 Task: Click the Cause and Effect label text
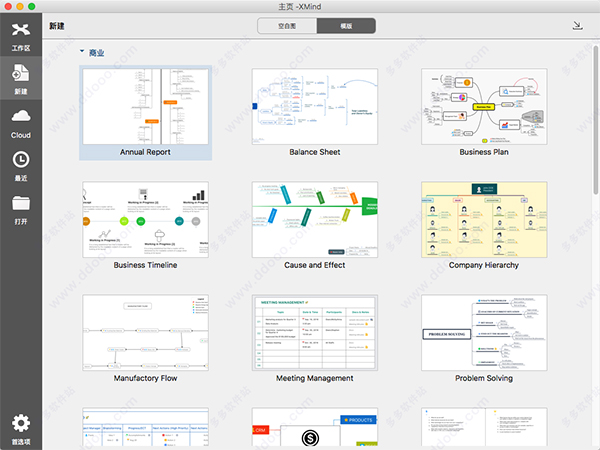315,265
